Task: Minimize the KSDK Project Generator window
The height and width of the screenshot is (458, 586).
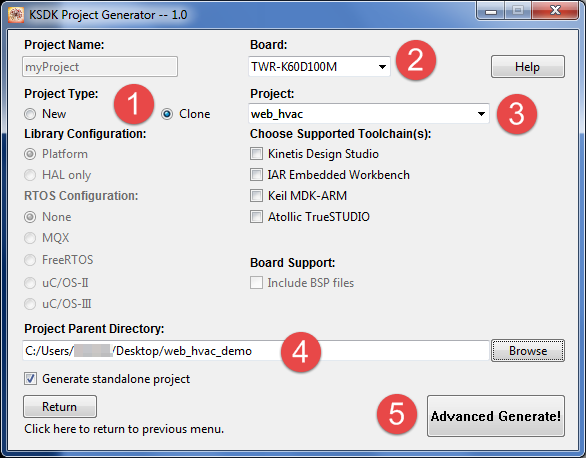Action: (x=491, y=11)
